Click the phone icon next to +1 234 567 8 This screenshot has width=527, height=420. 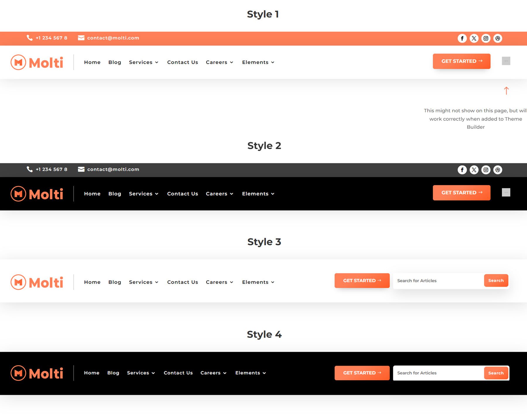point(29,38)
